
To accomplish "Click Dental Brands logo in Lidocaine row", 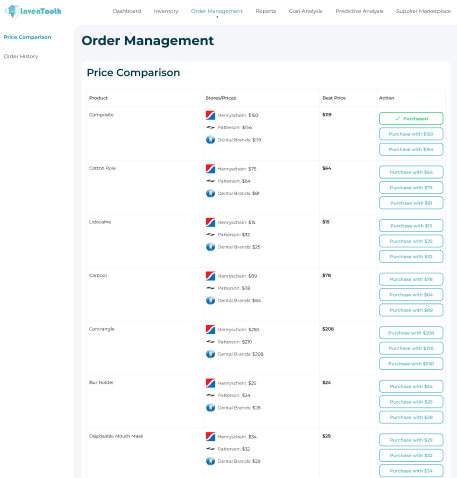I will pos(210,247).
